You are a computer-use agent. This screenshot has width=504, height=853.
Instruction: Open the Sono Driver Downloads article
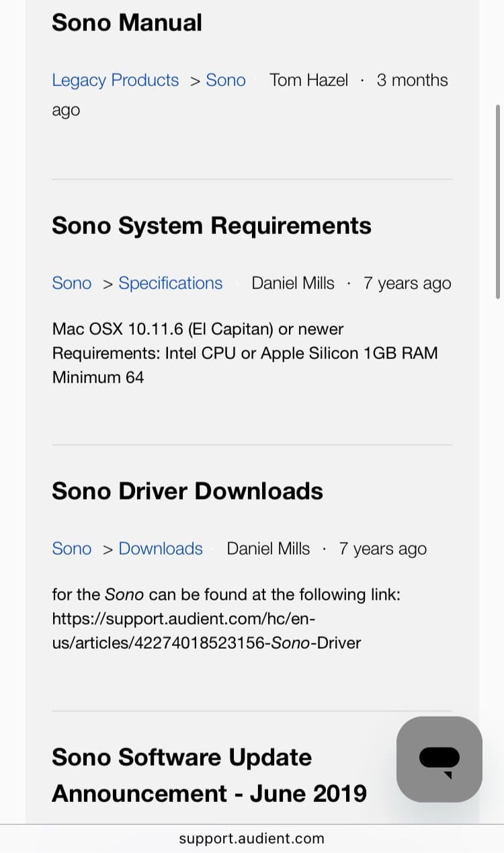pos(187,491)
